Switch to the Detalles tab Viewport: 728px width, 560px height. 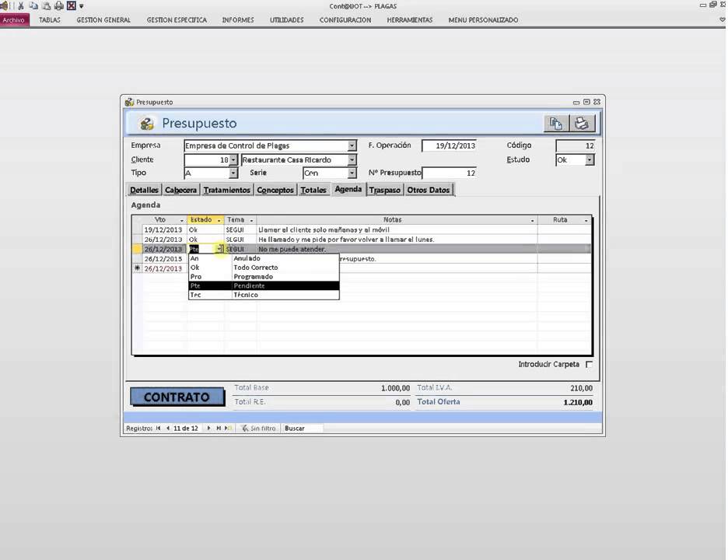point(144,190)
